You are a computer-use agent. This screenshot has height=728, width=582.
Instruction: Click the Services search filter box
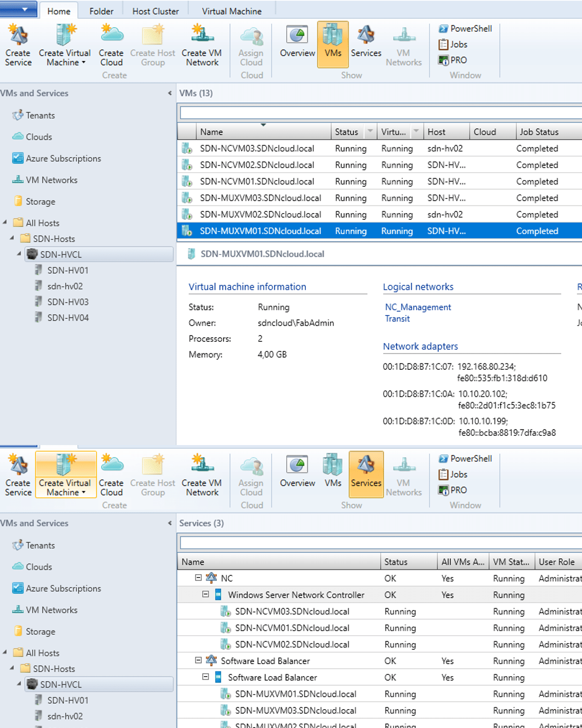(x=381, y=543)
